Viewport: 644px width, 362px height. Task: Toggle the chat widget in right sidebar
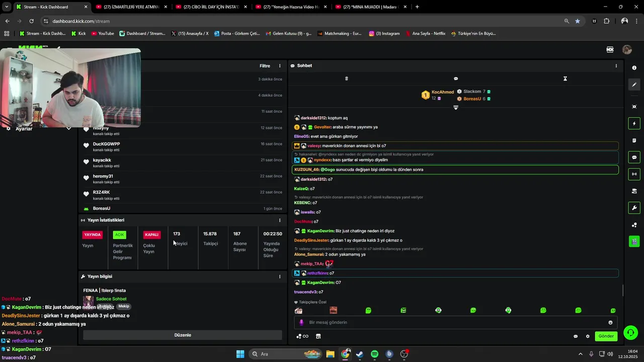(634, 157)
